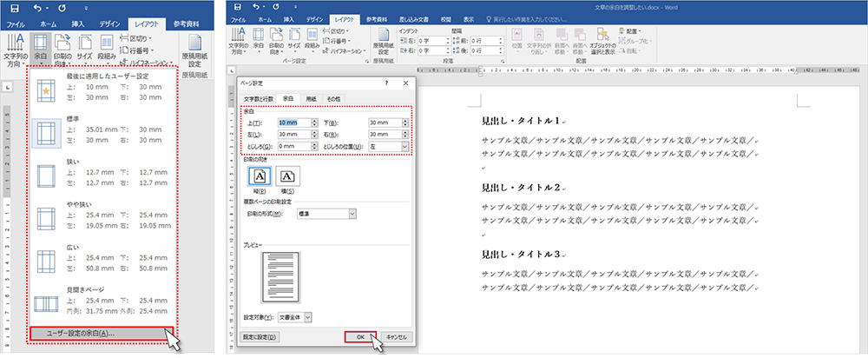Select the 広い margin preset

point(97,262)
